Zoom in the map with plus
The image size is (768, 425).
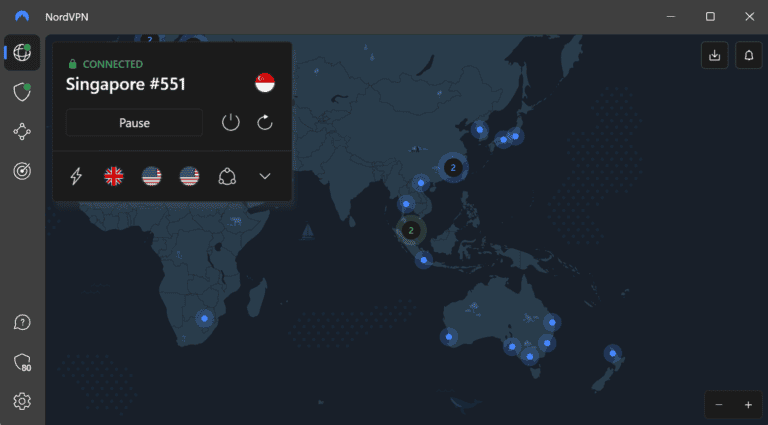click(x=748, y=405)
